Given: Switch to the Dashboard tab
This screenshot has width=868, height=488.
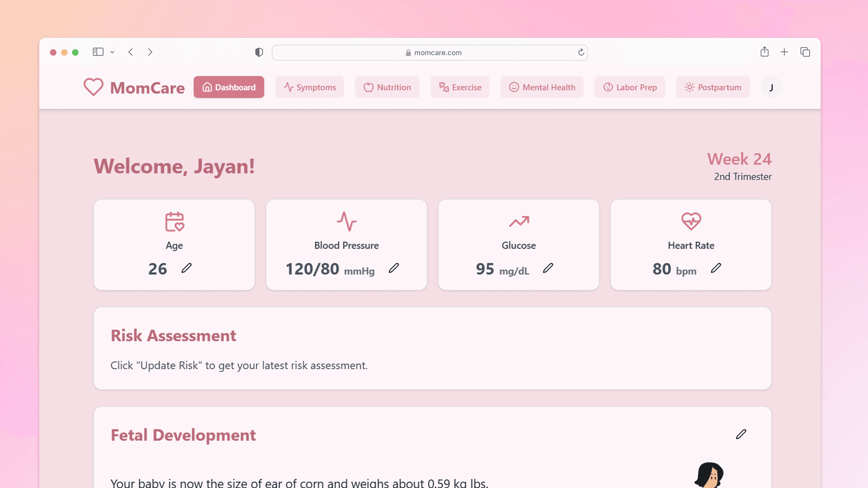Looking at the screenshot, I should pyautogui.click(x=229, y=87).
